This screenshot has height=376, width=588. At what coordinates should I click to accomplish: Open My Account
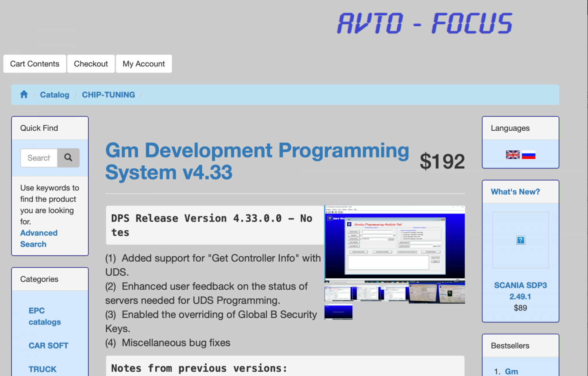point(144,64)
